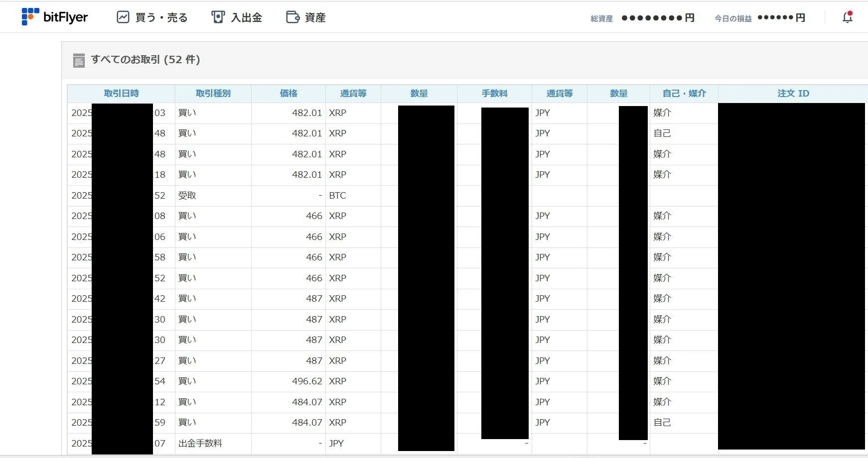Open the 入出金 menu
This screenshot has height=458, width=868.
point(237,17)
